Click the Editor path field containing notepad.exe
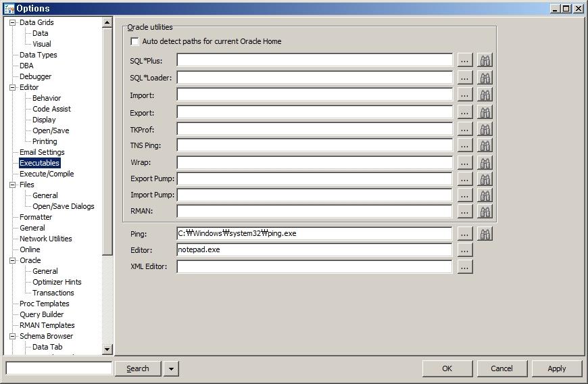 tap(314, 250)
